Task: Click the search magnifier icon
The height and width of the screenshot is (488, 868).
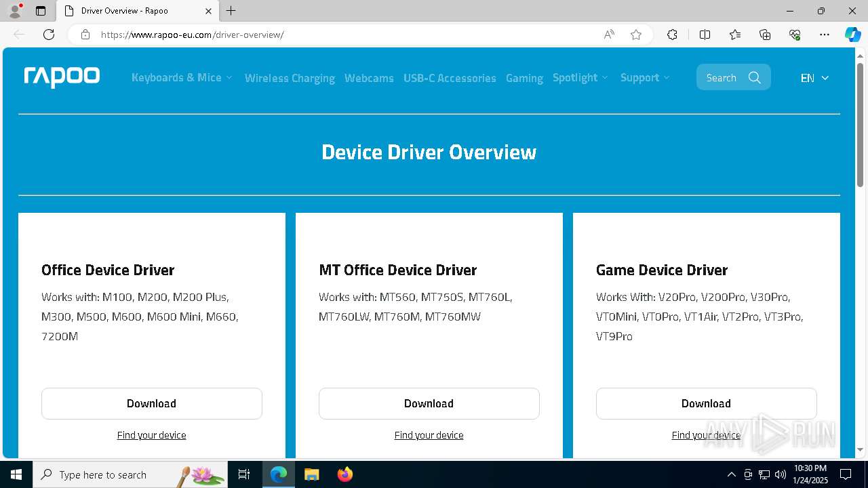Action: click(x=755, y=77)
